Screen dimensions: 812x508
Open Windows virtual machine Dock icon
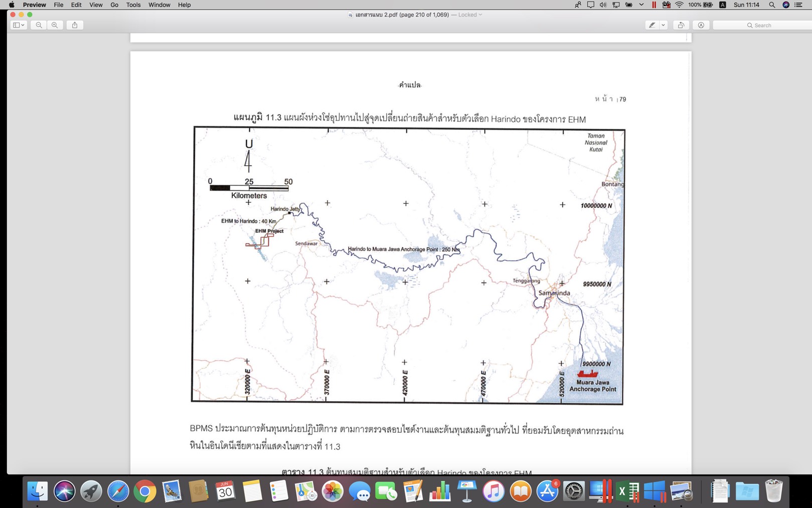pyautogui.click(x=655, y=491)
